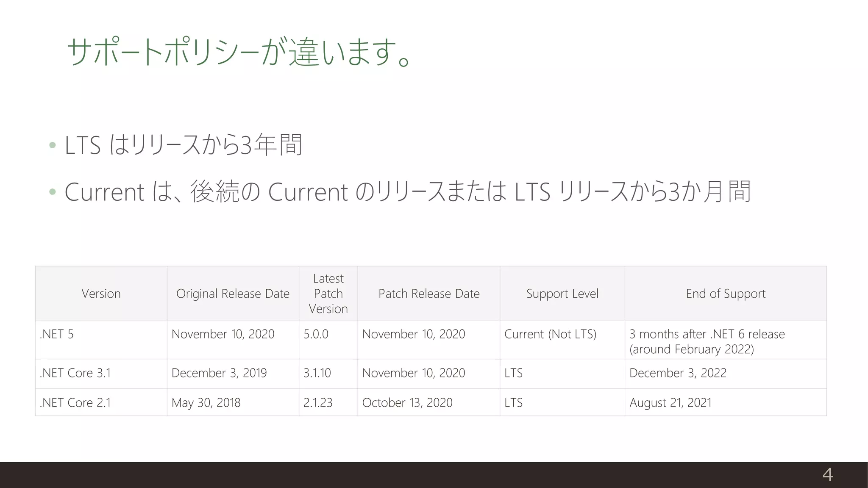This screenshot has height=488, width=868.
Task: Select the patch version '2.1.23'
Action: pyautogui.click(x=328, y=402)
